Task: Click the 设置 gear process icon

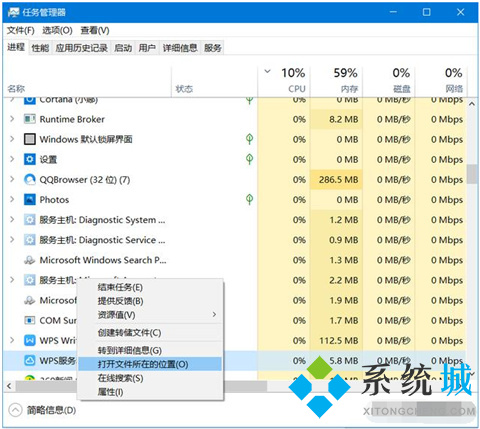Action: tap(30, 159)
